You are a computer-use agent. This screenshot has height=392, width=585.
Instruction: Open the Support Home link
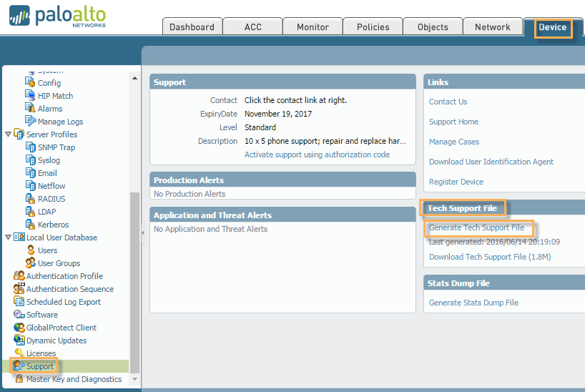point(453,122)
